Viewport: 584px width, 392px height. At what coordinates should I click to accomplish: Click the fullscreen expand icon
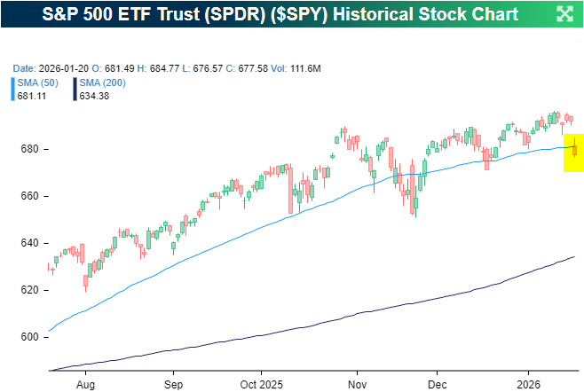(x=564, y=13)
